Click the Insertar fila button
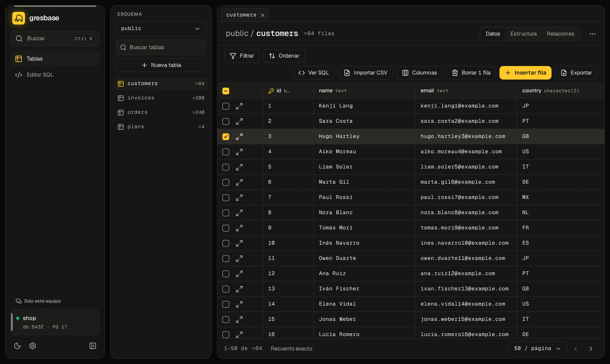Viewport: 610px width, 364px height. point(525,73)
